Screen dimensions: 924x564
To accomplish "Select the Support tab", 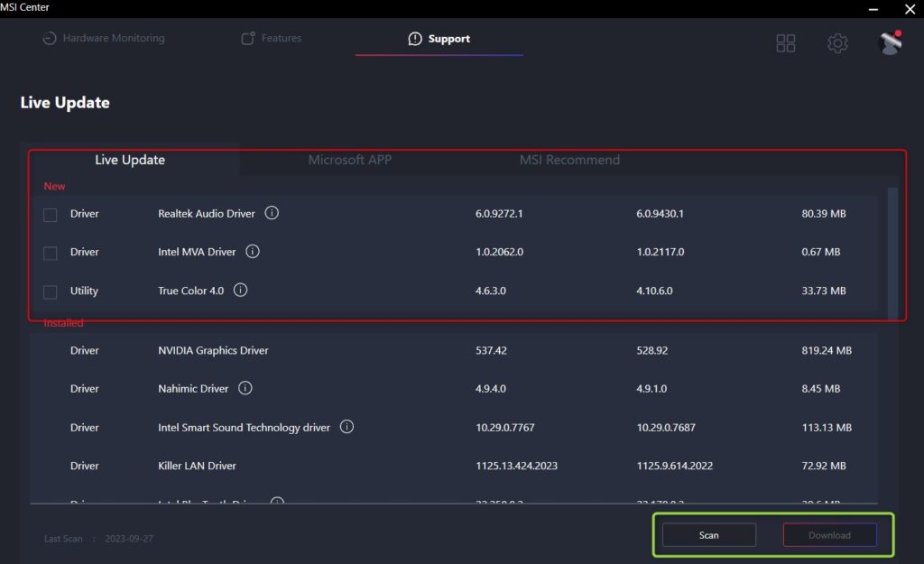I will (439, 38).
